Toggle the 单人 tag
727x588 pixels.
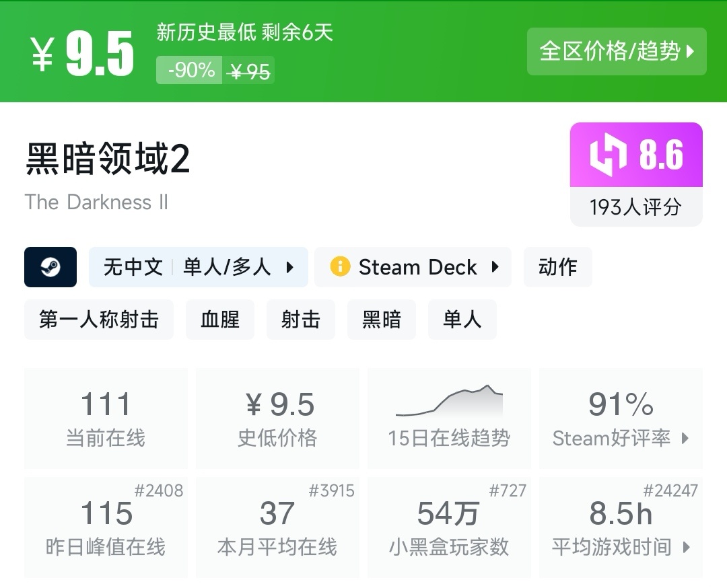462,320
